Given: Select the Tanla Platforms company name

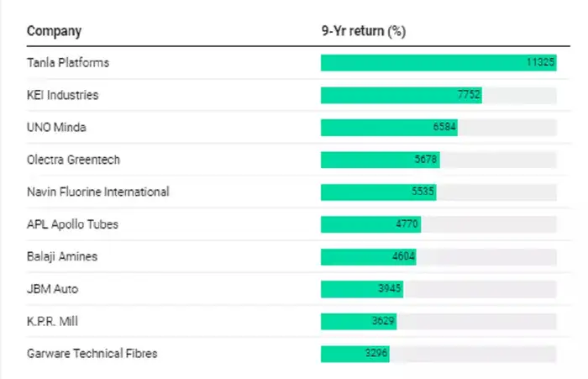Looking at the screenshot, I should click(68, 63).
